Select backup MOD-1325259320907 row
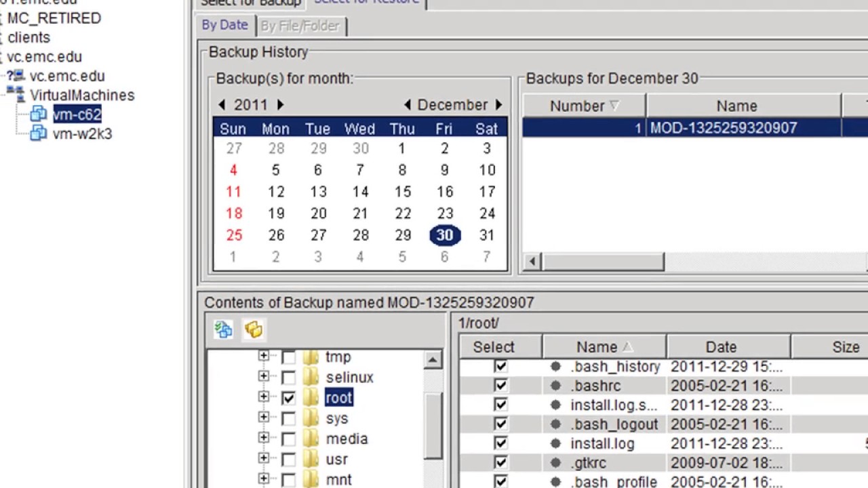 pyautogui.click(x=695, y=128)
